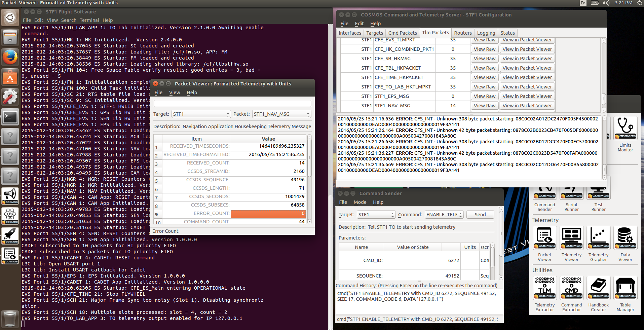Click View Raw for CFE_SB_HKMSG

[x=485, y=59]
